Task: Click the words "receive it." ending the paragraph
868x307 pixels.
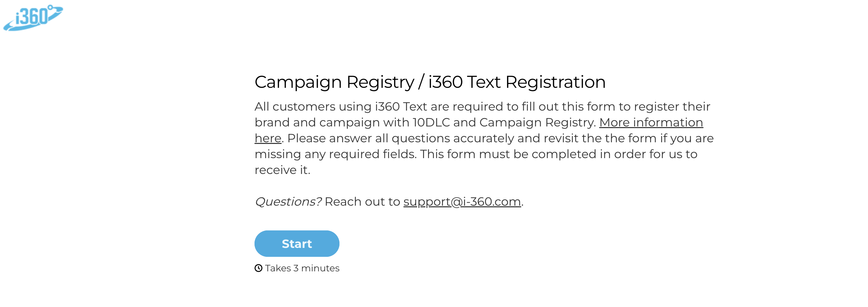Action: click(282, 170)
